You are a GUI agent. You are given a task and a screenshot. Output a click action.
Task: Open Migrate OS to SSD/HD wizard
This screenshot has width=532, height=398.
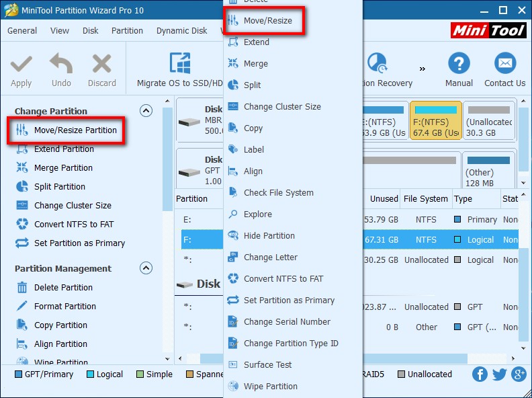coord(179,71)
